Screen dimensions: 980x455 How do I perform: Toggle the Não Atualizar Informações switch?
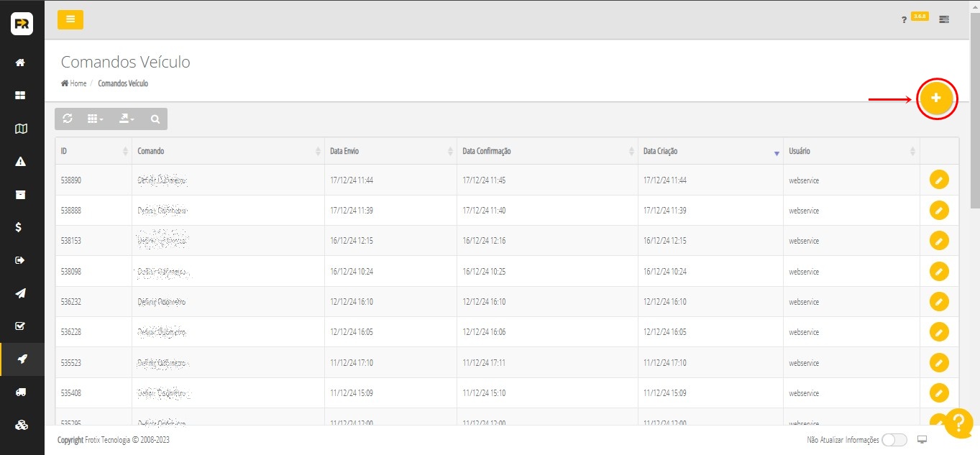(894, 440)
